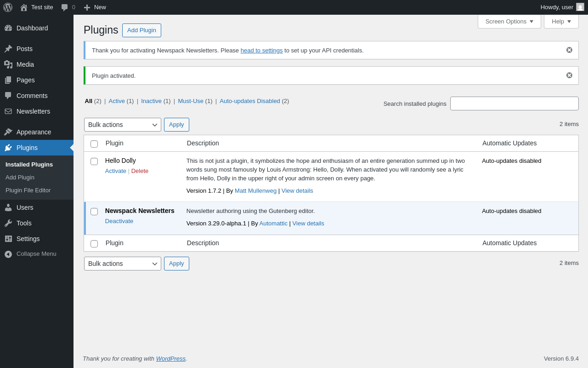Deactivate Newspack Newsletters plugin
This screenshot has height=368, width=588.
tap(119, 221)
